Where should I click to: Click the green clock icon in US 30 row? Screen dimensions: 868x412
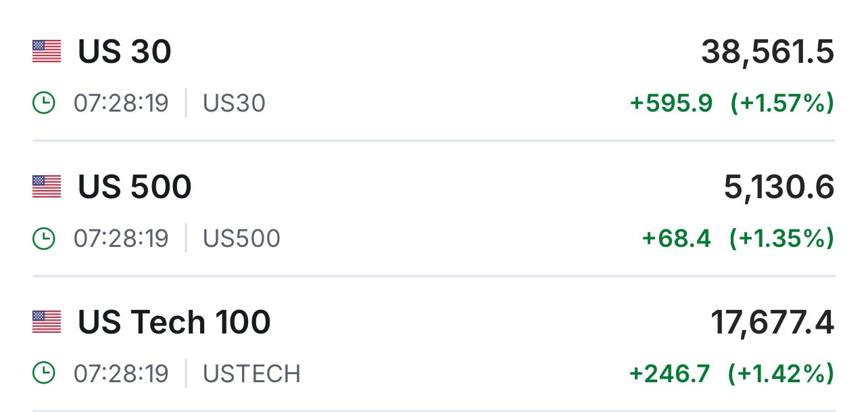(44, 103)
